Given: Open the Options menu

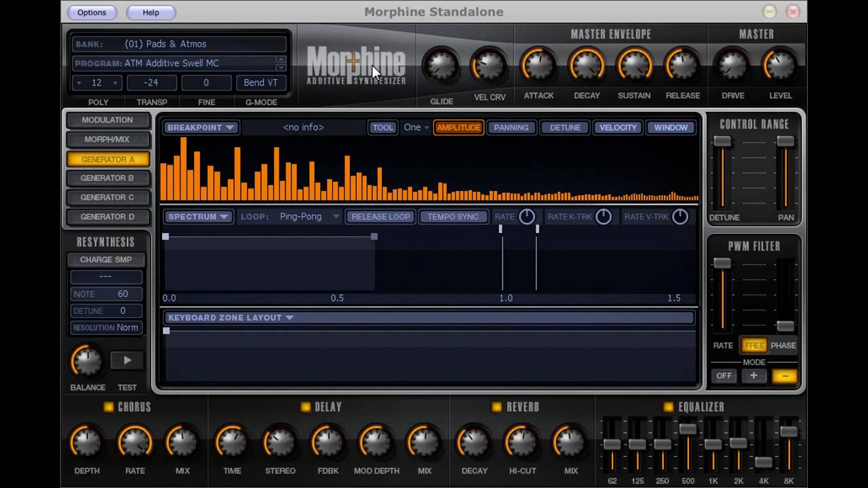Looking at the screenshot, I should [x=92, y=12].
